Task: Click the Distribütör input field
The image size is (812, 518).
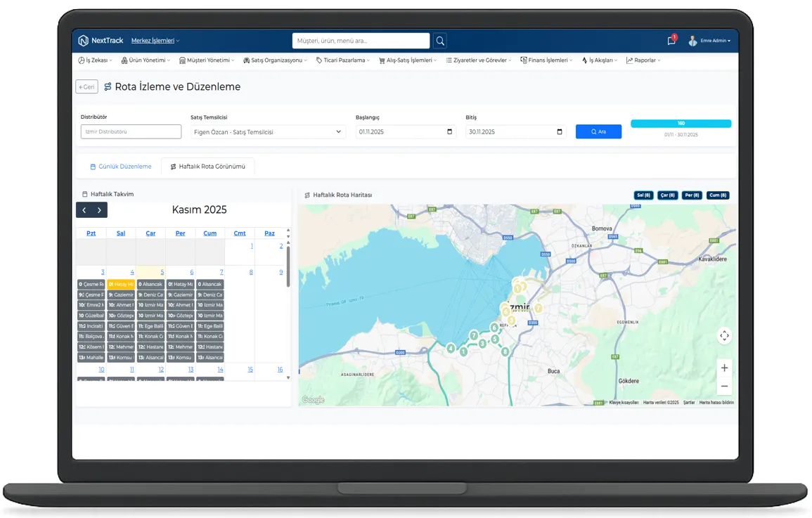Action: tap(131, 131)
